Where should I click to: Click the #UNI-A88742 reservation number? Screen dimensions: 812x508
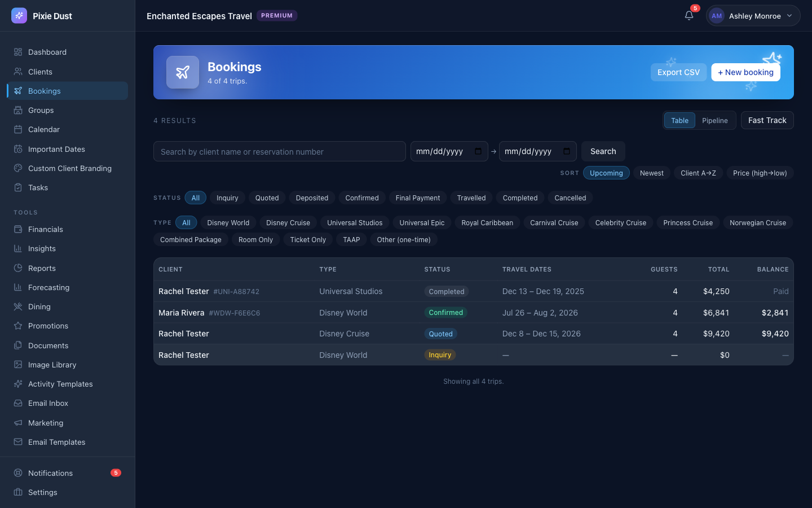236,292
